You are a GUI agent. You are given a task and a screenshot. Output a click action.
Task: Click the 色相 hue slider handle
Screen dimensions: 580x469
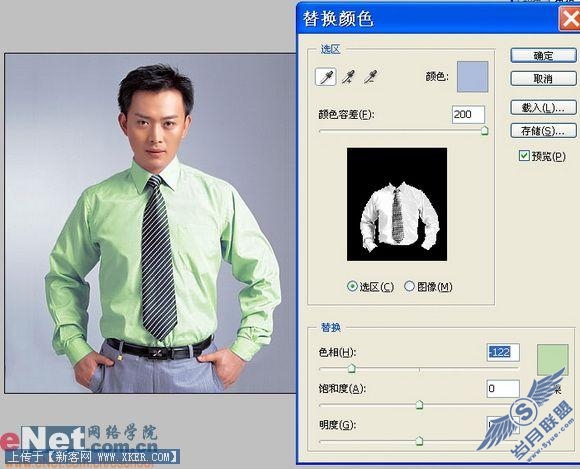(351, 368)
